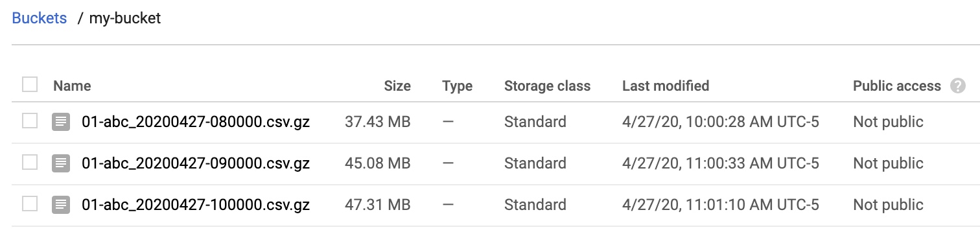
Task: Tick checkbox beside 100000.csv.gz file
Action: [30, 204]
